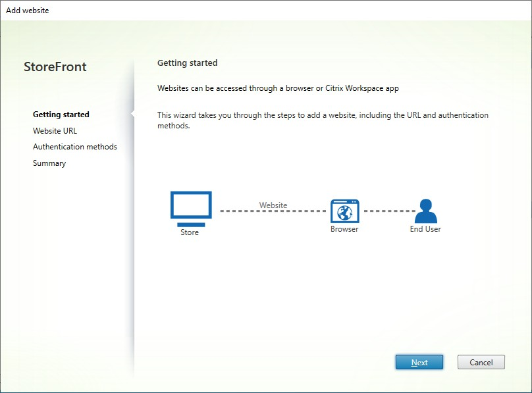Click the Next button
532x393 pixels.
[419, 362]
